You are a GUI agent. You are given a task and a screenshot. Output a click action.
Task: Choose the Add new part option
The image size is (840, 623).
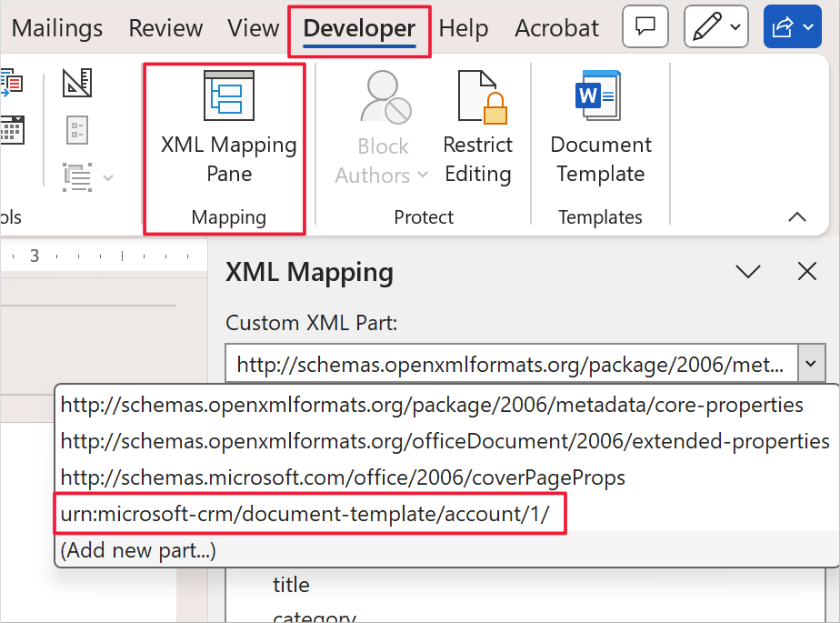click(137, 550)
